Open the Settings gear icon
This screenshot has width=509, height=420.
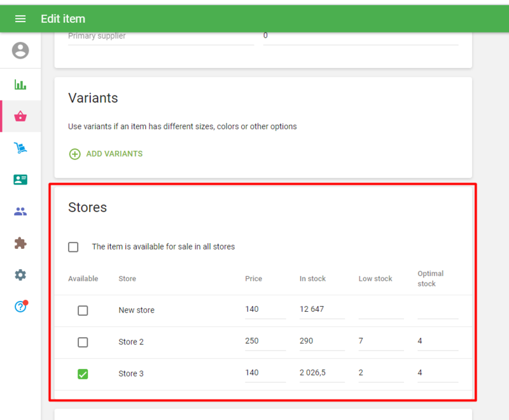20,275
